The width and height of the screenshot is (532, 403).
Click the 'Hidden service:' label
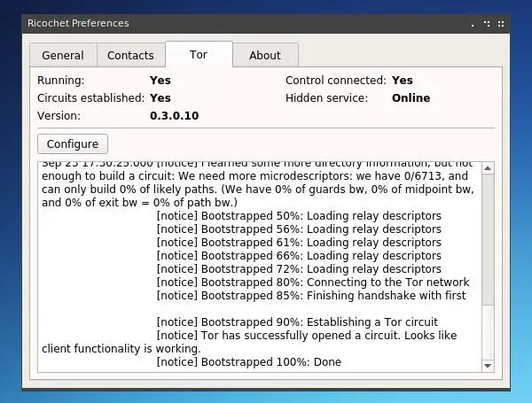coord(326,98)
